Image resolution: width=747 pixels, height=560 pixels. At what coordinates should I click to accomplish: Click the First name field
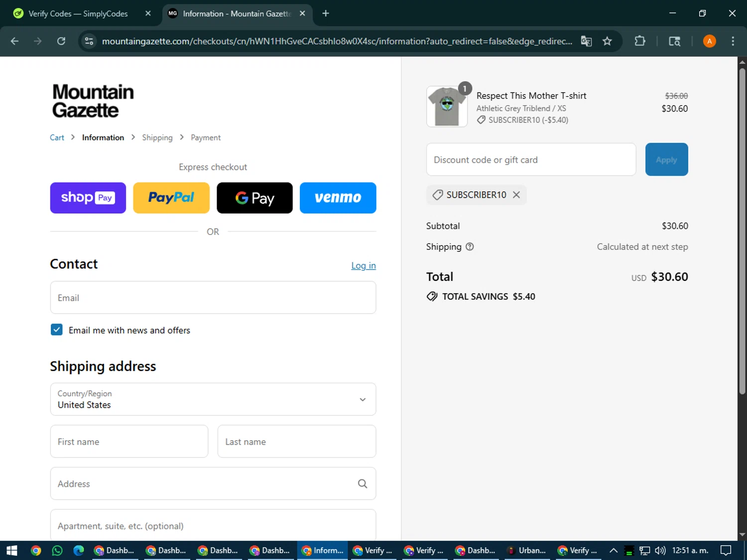coord(129,442)
